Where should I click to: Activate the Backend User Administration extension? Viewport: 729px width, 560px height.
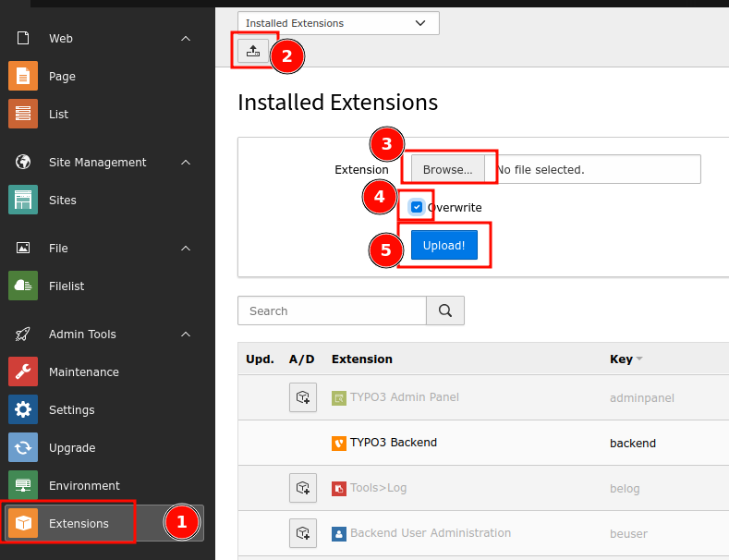coord(303,533)
